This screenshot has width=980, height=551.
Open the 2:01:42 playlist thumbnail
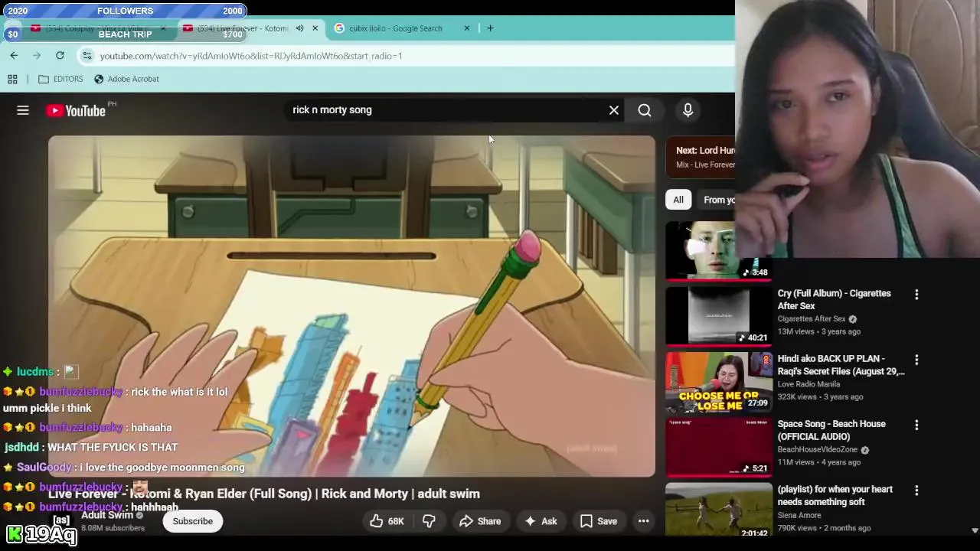point(719,510)
